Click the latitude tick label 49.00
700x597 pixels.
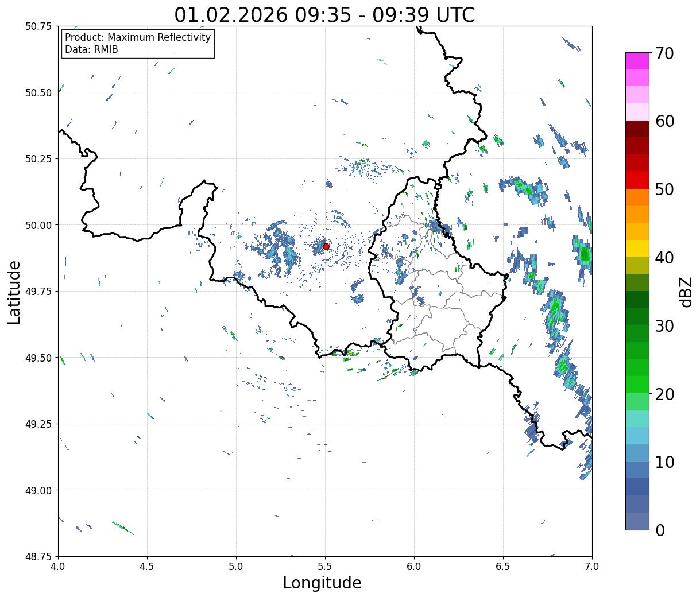click(38, 490)
